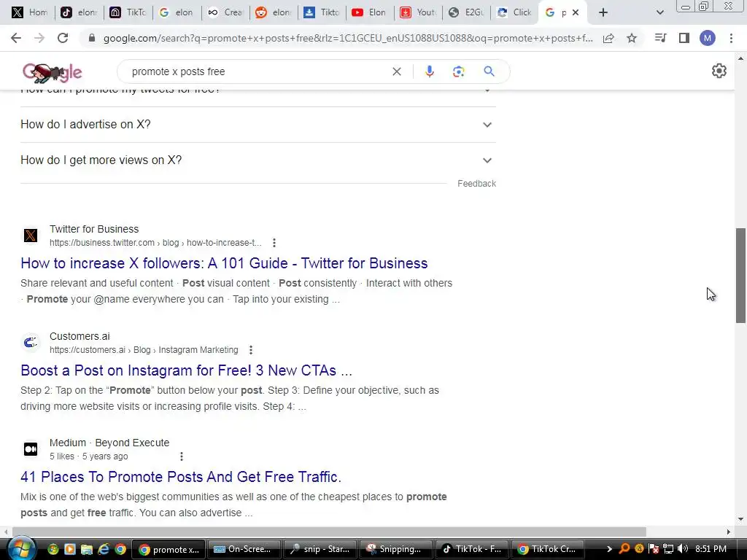Open the profile avatar M
Image resolution: width=747 pixels, height=560 pixels.
pos(708,38)
